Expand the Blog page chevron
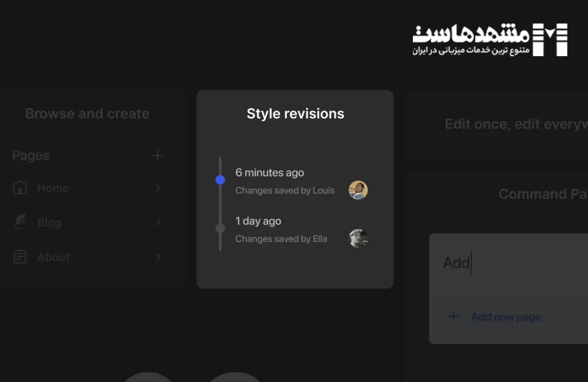The height and width of the screenshot is (382, 588). coord(158,223)
